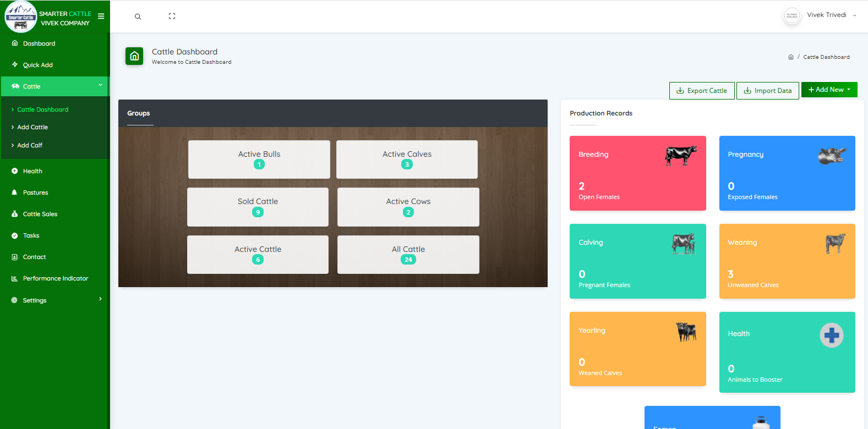Expand Settings submenu arrow
The image size is (868, 429).
coord(100,299)
